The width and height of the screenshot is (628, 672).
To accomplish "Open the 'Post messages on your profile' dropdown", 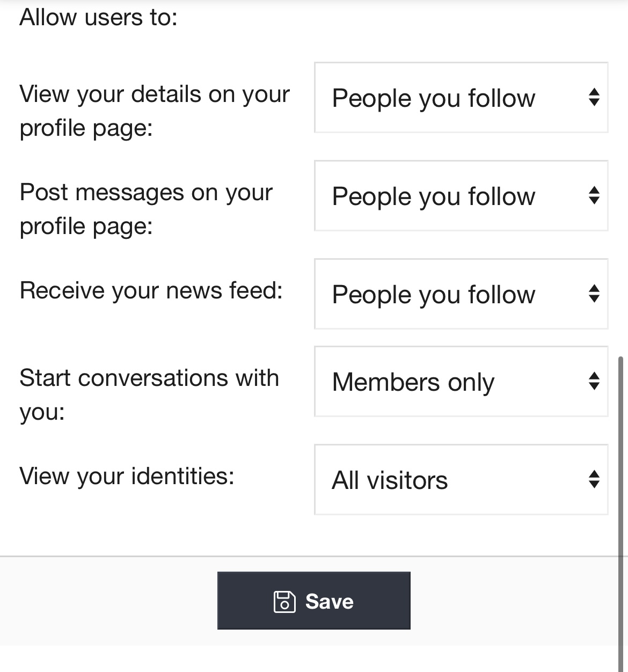I will tap(461, 196).
